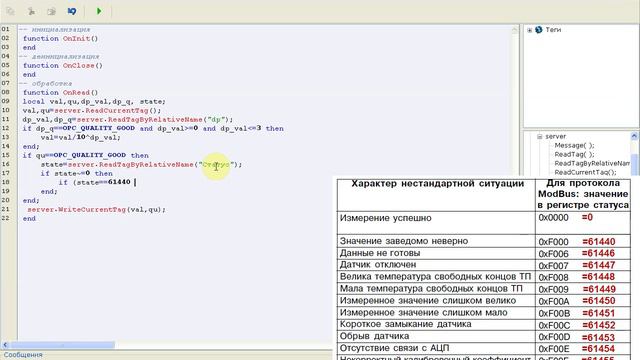Screen dimensions: 640x360
Task: Click the red =61447 value
Action: [x=599, y=265]
